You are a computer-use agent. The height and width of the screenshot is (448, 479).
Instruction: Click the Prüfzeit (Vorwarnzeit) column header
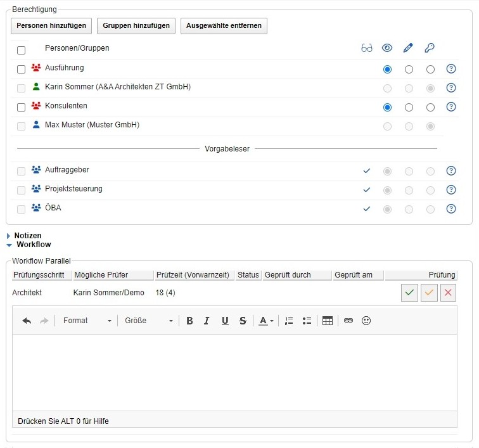point(195,275)
